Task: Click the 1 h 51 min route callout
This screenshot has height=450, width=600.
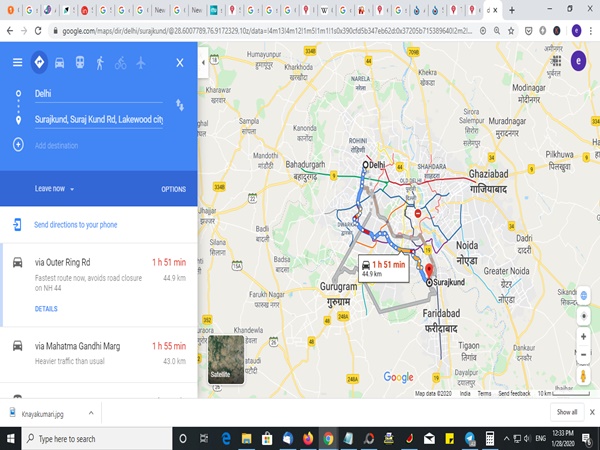Action: click(x=383, y=268)
